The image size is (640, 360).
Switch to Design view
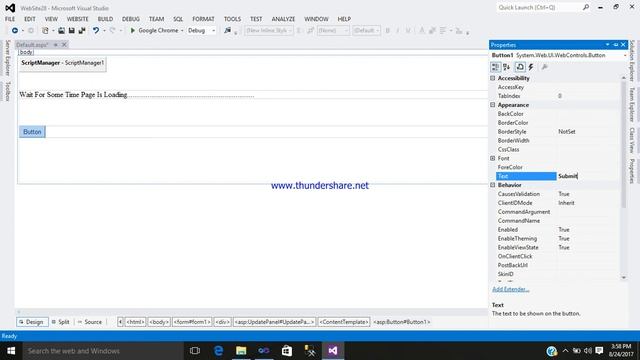pos(32,322)
